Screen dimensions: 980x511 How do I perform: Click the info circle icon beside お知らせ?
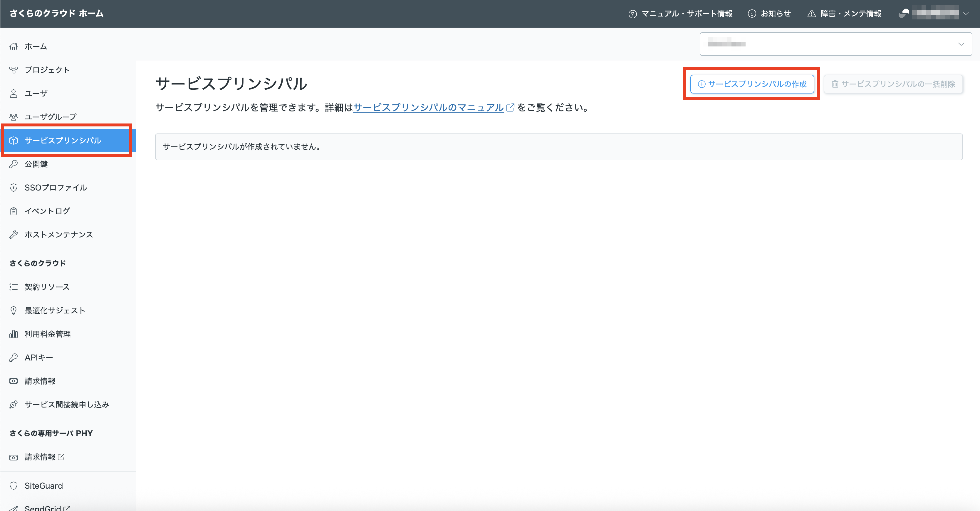tap(752, 14)
